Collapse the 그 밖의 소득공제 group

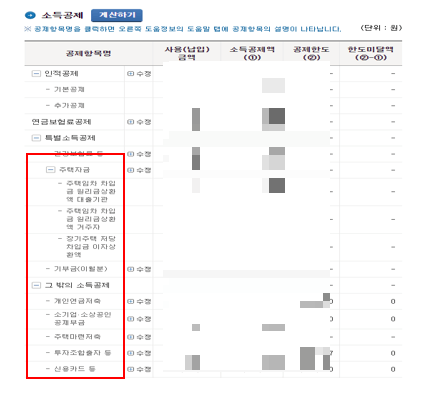[x=36, y=285]
